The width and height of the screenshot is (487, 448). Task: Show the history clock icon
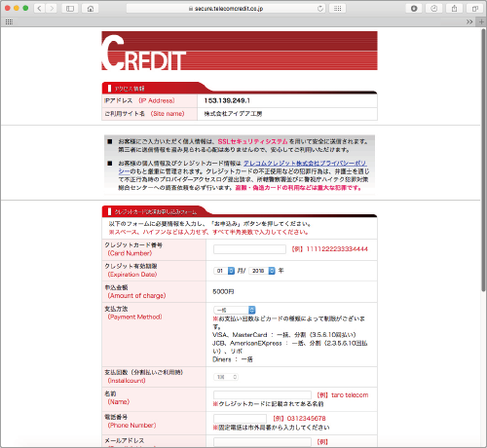434,9
